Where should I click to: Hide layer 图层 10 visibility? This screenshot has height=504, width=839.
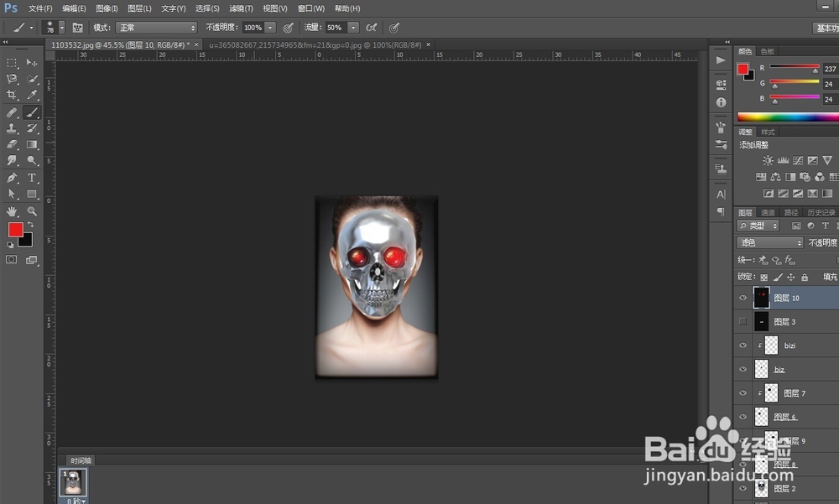pos(743,298)
